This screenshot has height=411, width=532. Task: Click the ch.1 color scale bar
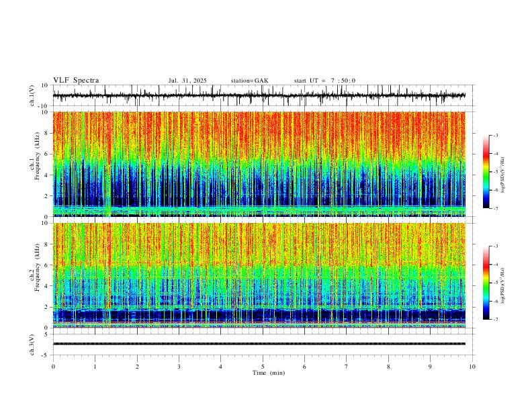pyautogui.click(x=486, y=172)
